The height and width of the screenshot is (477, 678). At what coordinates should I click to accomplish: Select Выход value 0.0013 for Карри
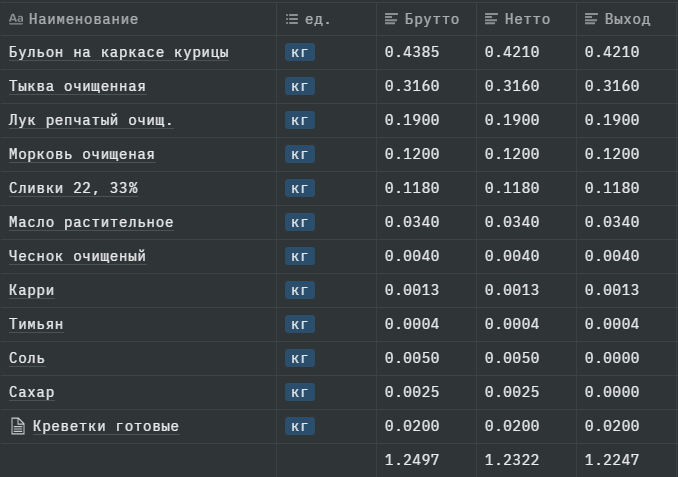click(x=612, y=290)
